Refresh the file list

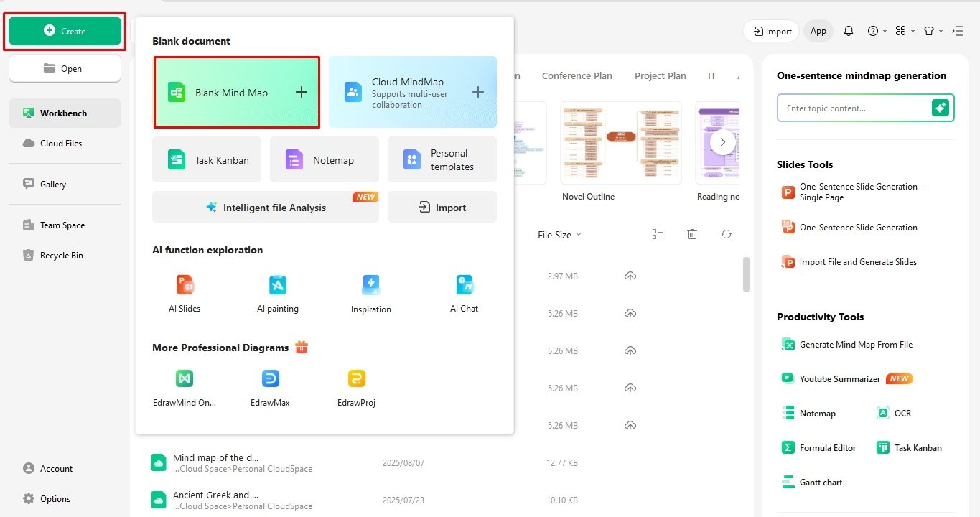(727, 234)
